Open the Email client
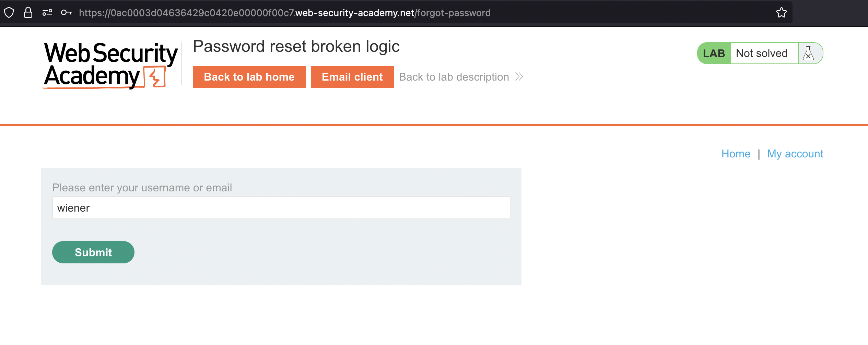 [352, 77]
